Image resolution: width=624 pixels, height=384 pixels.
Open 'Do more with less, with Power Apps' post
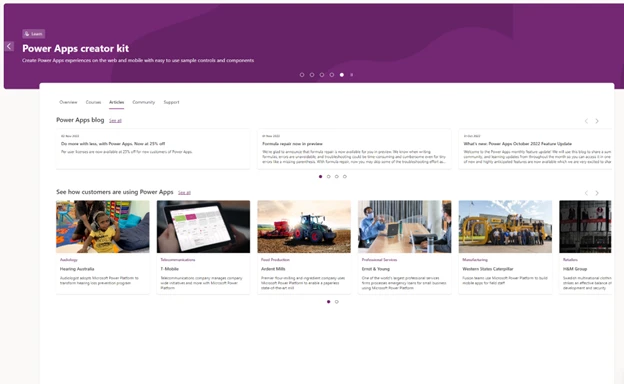(x=113, y=144)
